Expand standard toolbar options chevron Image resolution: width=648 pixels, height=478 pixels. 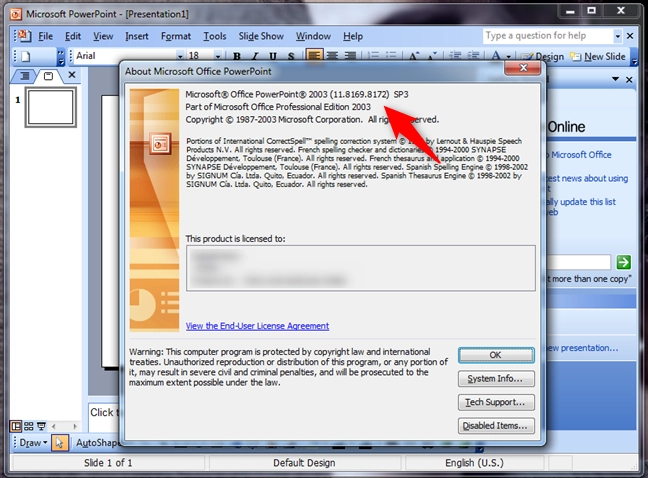coord(61,57)
